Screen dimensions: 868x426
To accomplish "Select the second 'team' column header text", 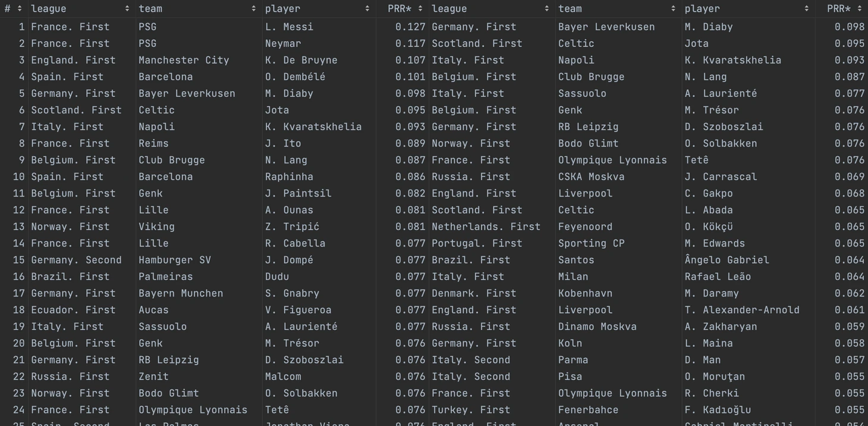I will [x=570, y=9].
